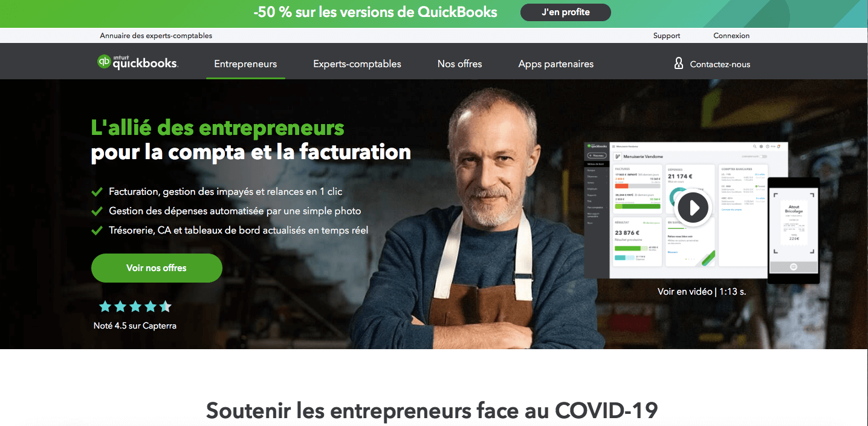Click the person icon beside Contactez-nous
Image resolution: width=868 pixels, height=426 pixels.
(679, 64)
